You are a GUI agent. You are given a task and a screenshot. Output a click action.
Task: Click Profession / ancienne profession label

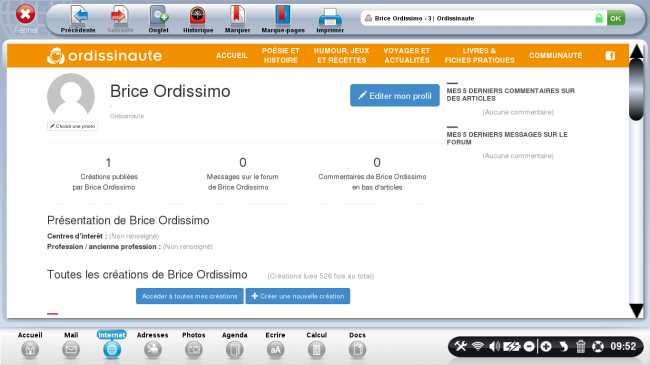coord(104,246)
